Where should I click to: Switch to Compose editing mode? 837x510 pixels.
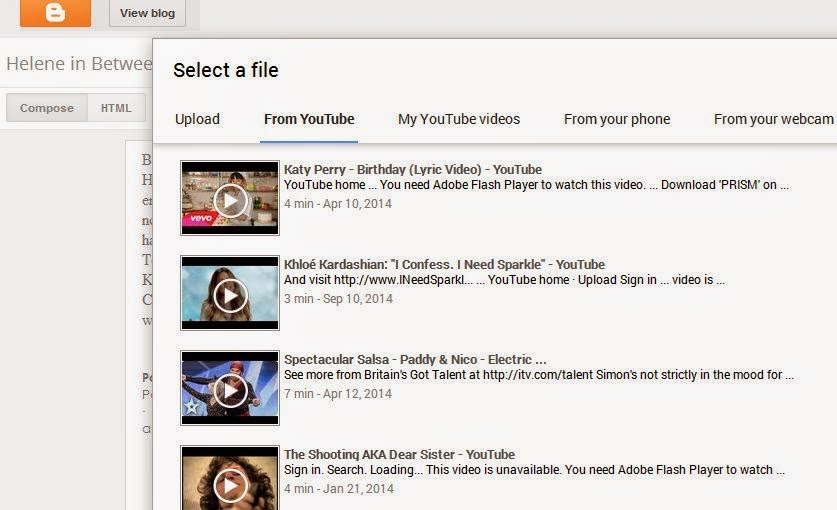pyautogui.click(x=47, y=108)
